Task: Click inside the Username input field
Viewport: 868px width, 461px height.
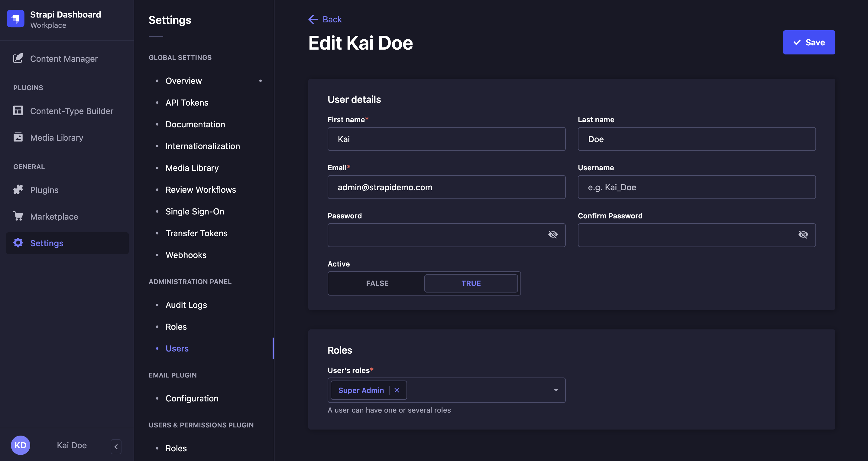Action: point(696,187)
